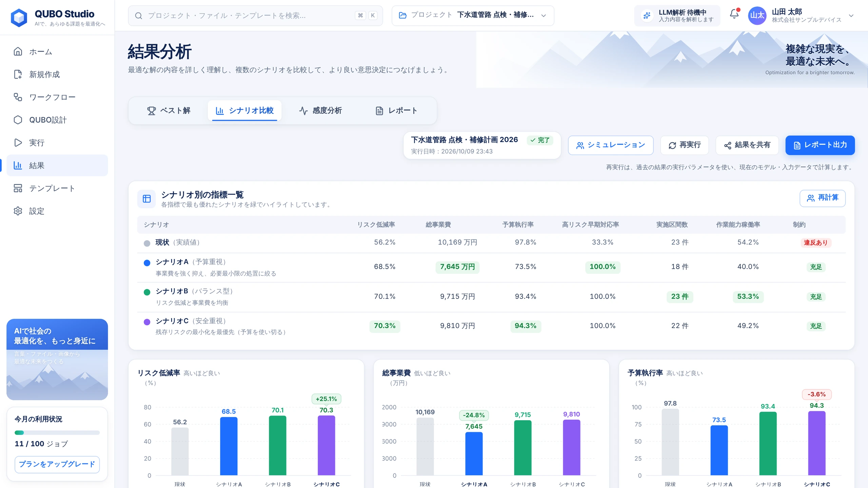Click the 70.3% risk reduction cell
This screenshot has width=868, height=488.
click(x=384, y=326)
